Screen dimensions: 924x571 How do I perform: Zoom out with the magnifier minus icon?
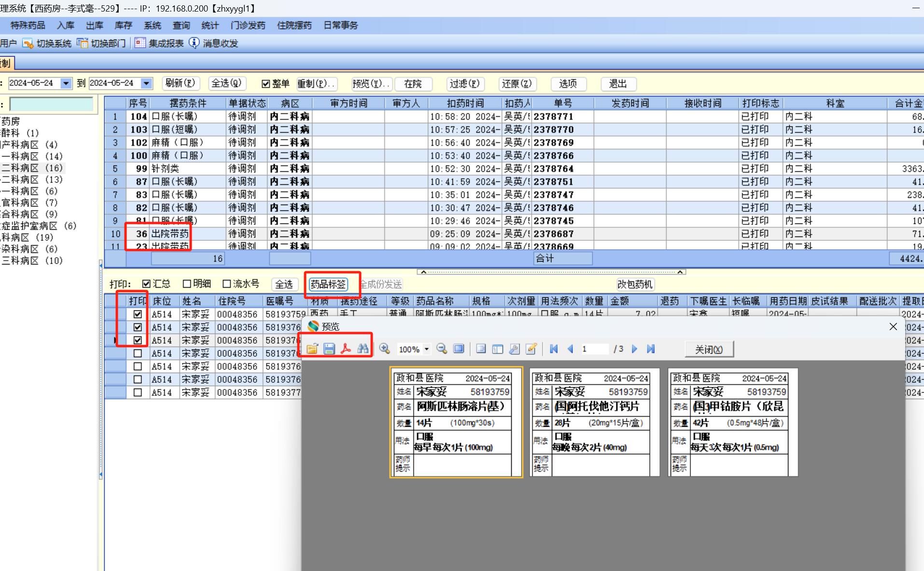pyautogui.click(x=442, y=349)
